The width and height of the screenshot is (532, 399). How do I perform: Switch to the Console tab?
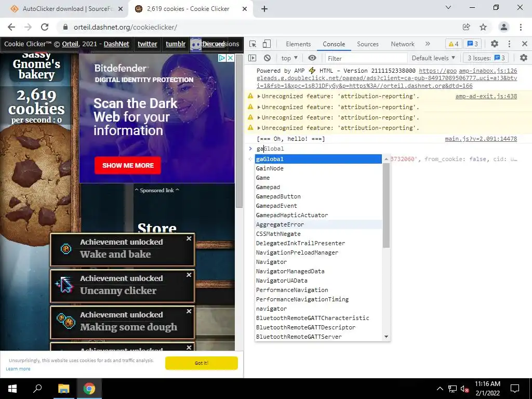[x=334, y=44]
